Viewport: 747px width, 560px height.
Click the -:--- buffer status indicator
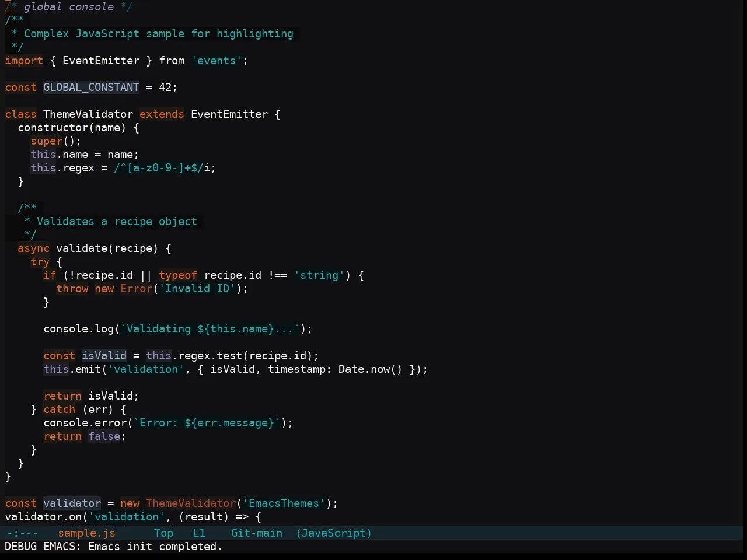(22, 533)
